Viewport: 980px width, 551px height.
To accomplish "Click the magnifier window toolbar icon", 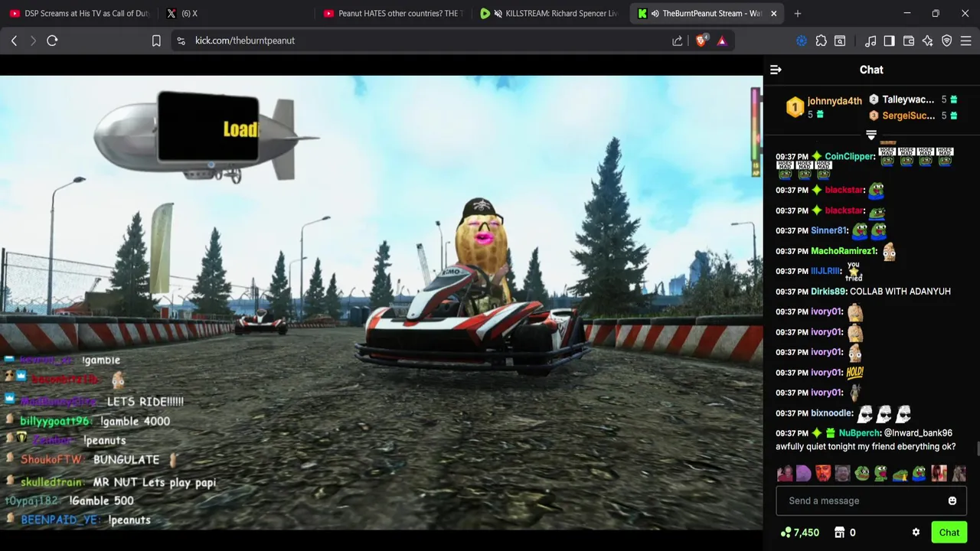I will [x=840, y=41].
